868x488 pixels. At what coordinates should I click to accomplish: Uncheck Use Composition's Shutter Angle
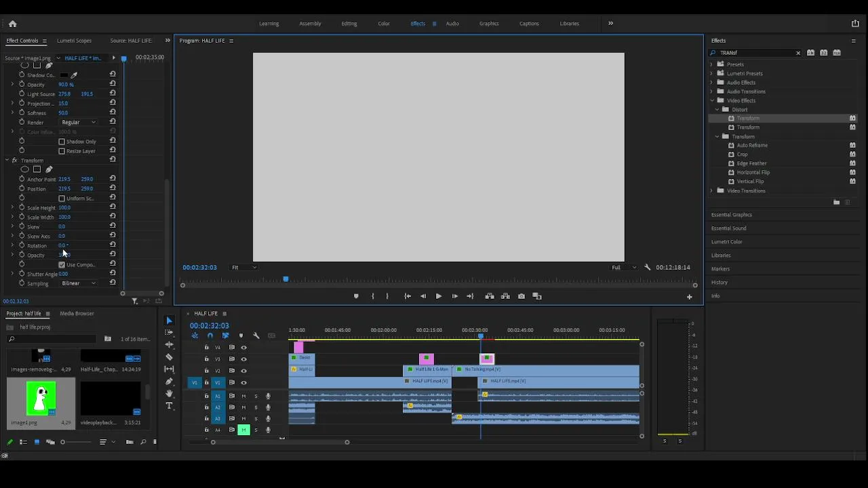pyautogui.click(x=62, y=265)
